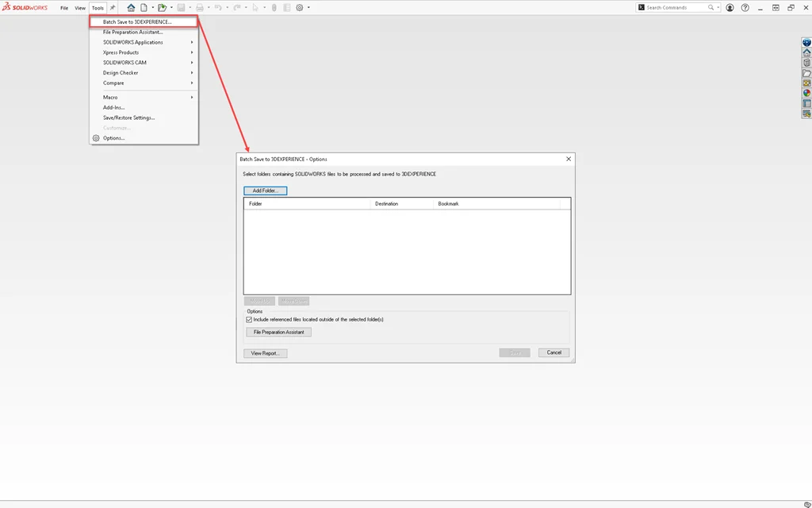
Task: Open File Explorer folder in task pane
Action: [x=806, y=73]
